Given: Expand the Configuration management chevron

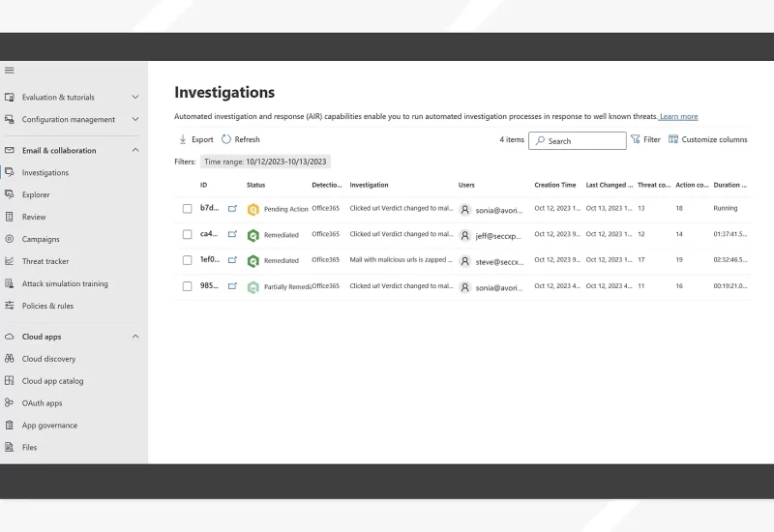Looking at the screenshot, I should [x=135, y=119].
